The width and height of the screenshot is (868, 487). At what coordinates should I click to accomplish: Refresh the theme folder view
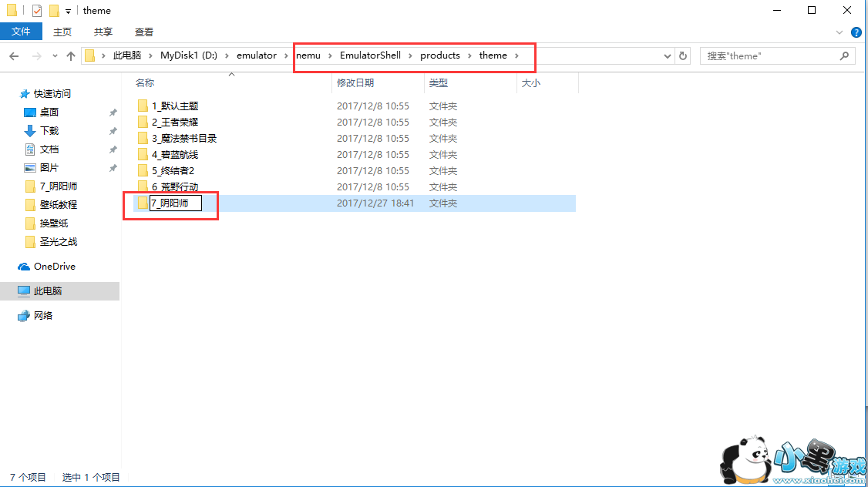[x=683, y=56]
